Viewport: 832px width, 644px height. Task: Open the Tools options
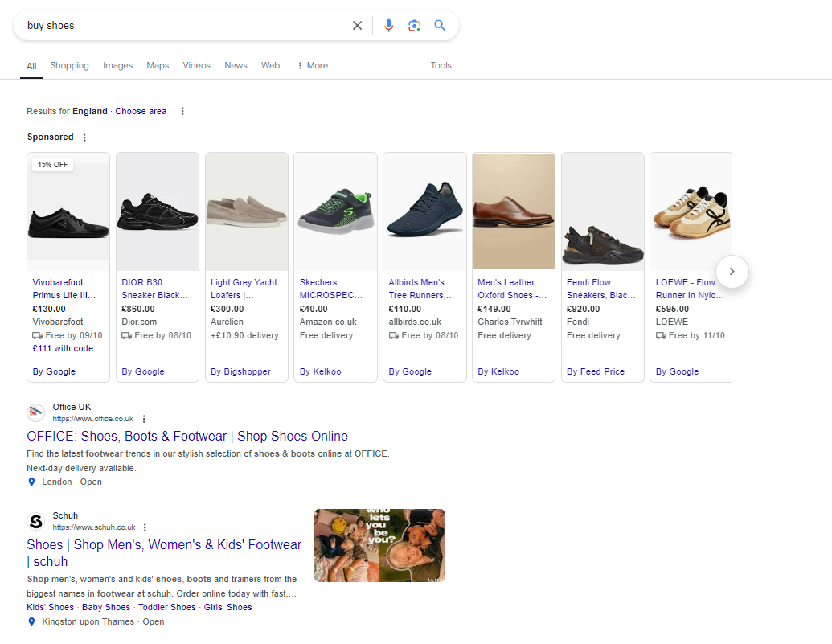[x=441, y=65]
